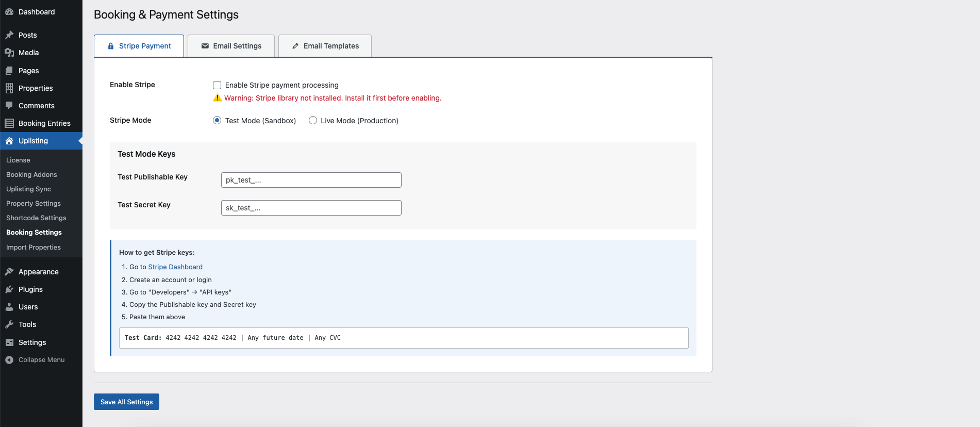
Task: Focus the Test Secret Key field
Action: 311,208
